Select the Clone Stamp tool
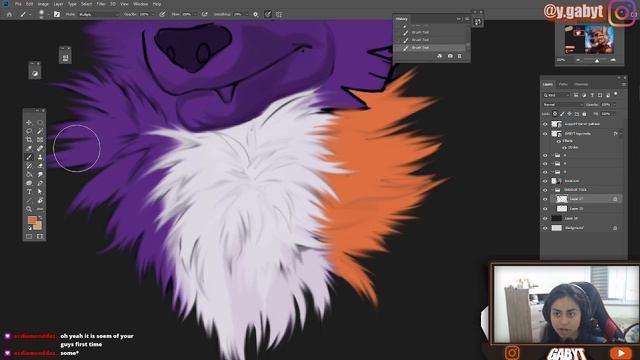The image size is (640, 360). click(40, 157)
